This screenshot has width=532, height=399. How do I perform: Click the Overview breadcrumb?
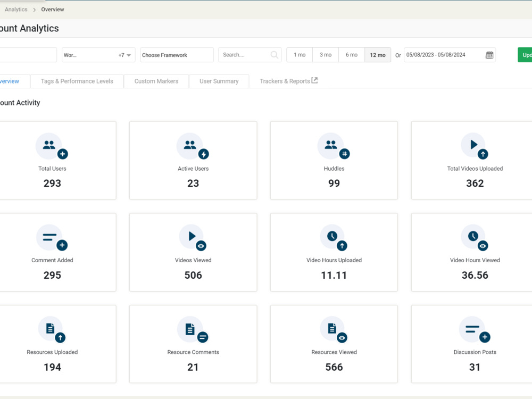point(53,10)
